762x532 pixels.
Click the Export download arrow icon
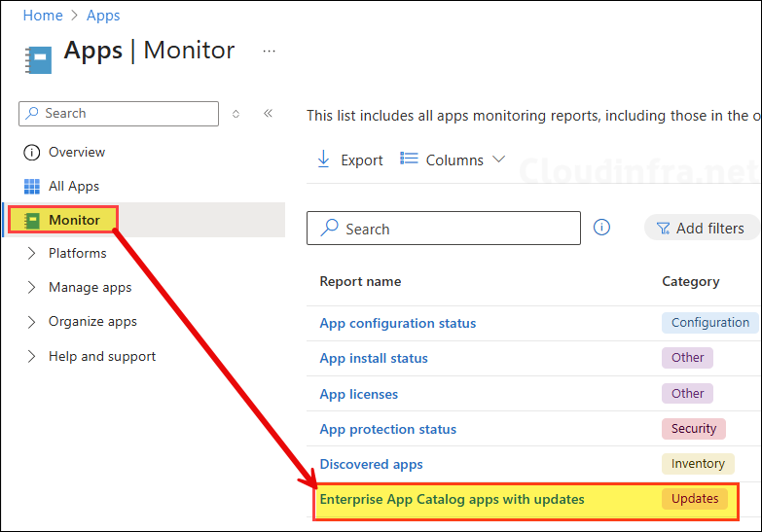pos(324,160)
